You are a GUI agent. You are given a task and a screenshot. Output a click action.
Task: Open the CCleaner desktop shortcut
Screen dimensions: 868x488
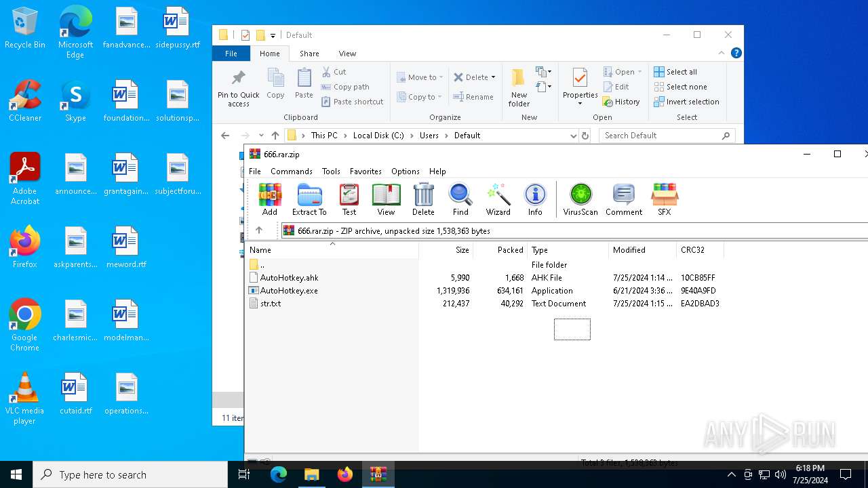(25, 101)
